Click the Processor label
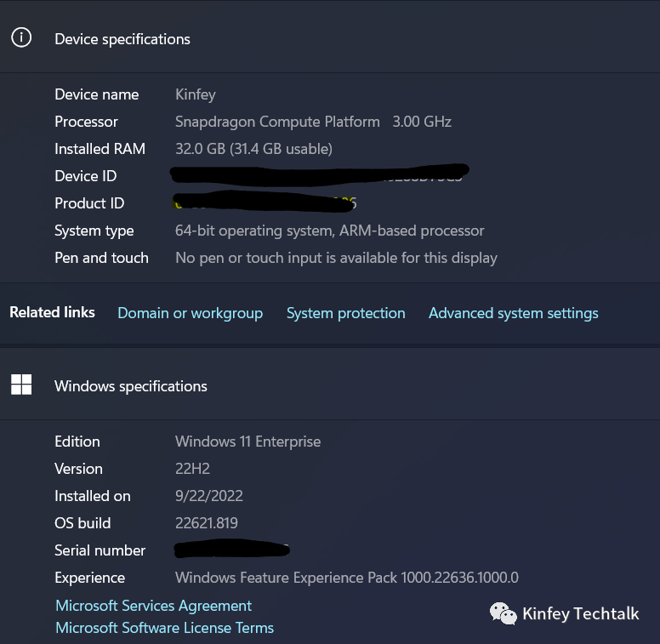 [x=86, y=122]
